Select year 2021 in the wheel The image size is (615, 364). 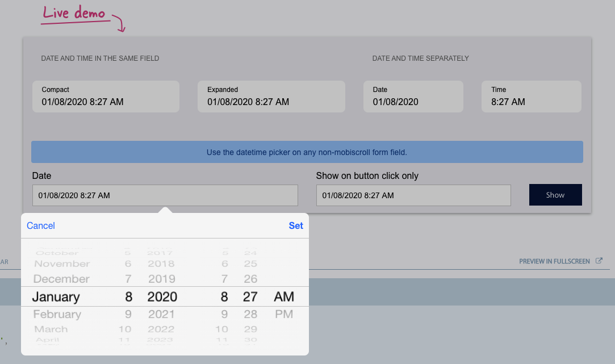(x=161, y=314)
